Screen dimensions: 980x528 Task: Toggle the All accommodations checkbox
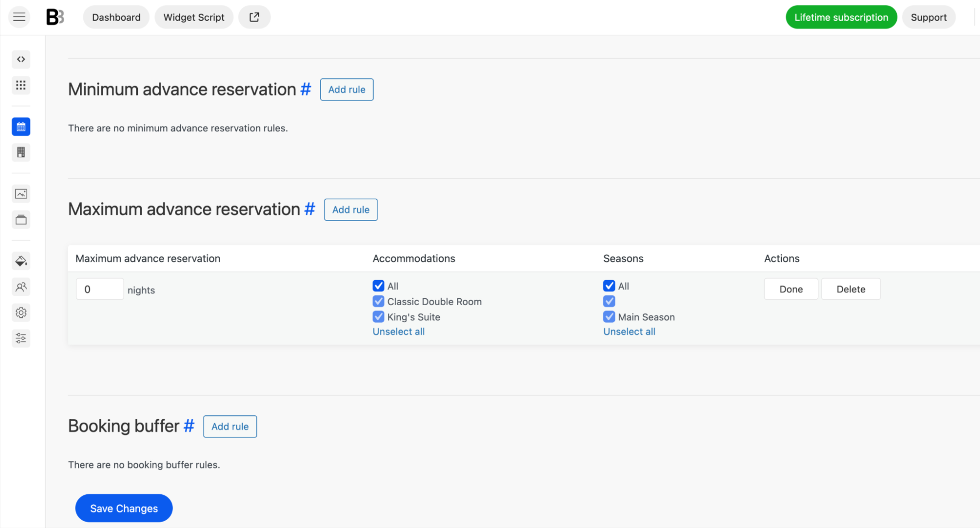(x=378, y=286)
